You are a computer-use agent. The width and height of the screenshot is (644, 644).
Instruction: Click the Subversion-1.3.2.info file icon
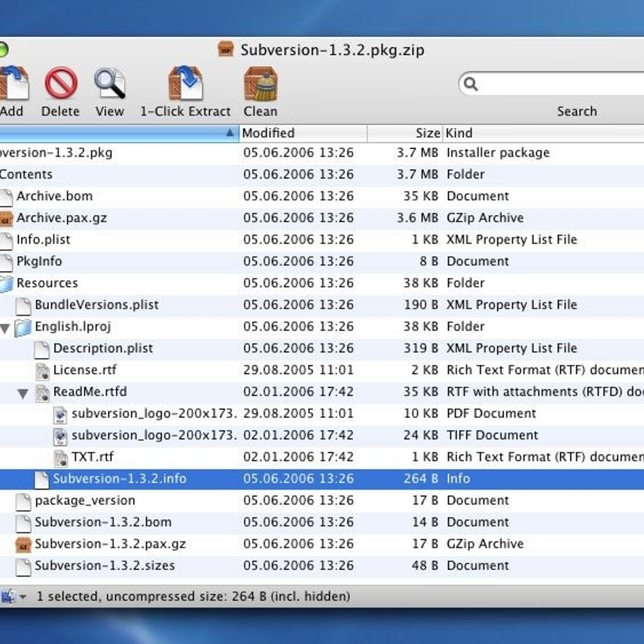click(x=41, y=479)
